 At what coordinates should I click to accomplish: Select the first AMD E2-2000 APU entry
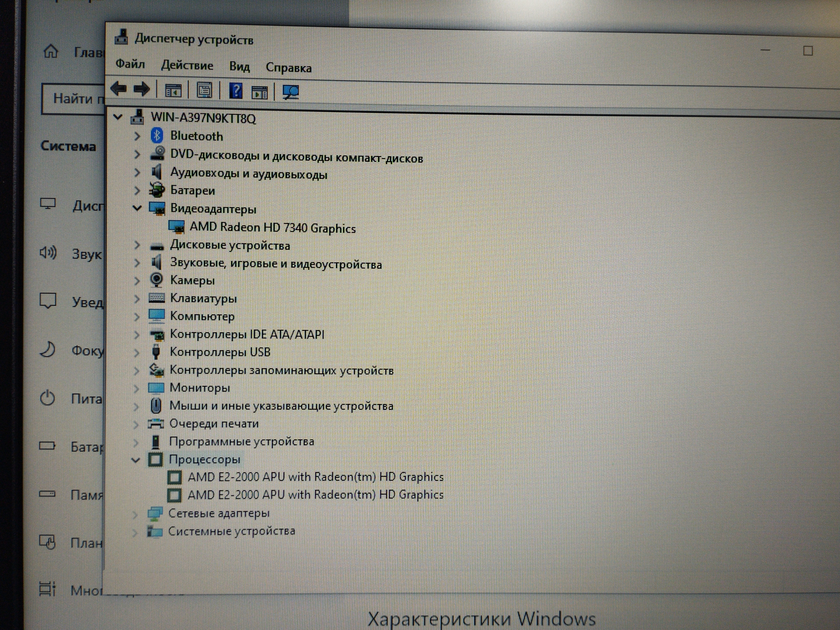pyautogui.click(x=315, y=477)
